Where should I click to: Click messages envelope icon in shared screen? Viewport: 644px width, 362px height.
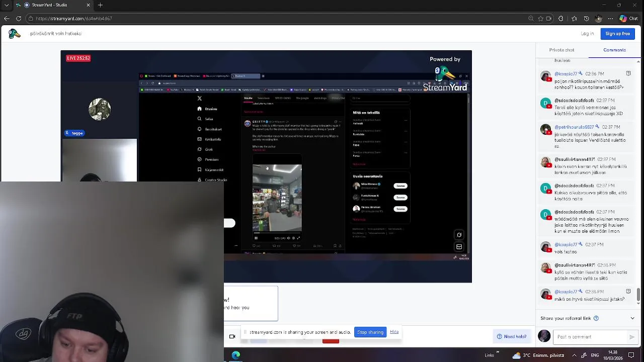[x=459, y=247]
